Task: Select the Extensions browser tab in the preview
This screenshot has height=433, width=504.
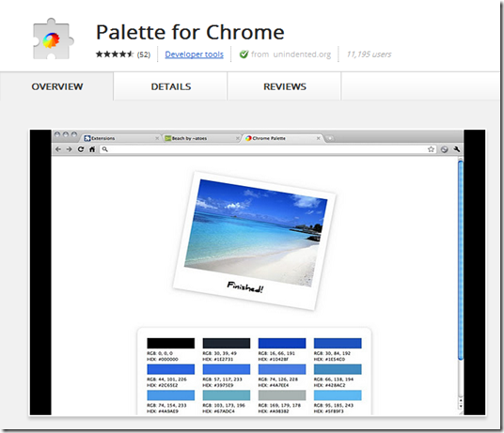Action: click(120, 138)
